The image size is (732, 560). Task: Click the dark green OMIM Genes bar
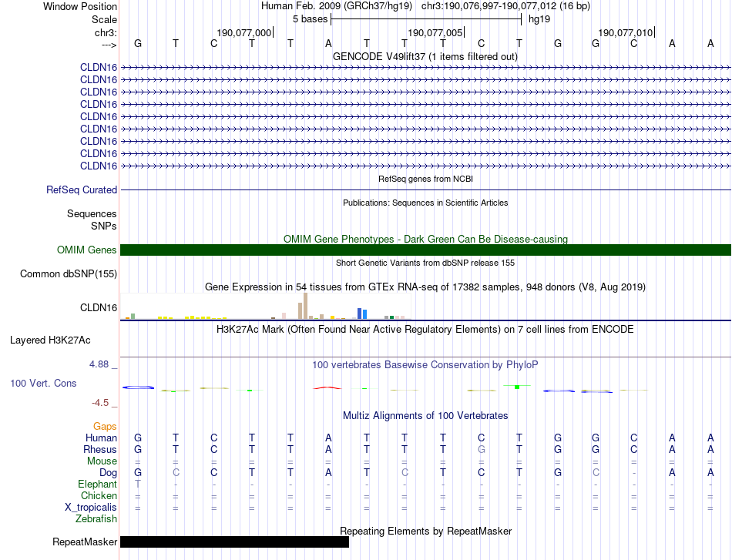point(426,250)
